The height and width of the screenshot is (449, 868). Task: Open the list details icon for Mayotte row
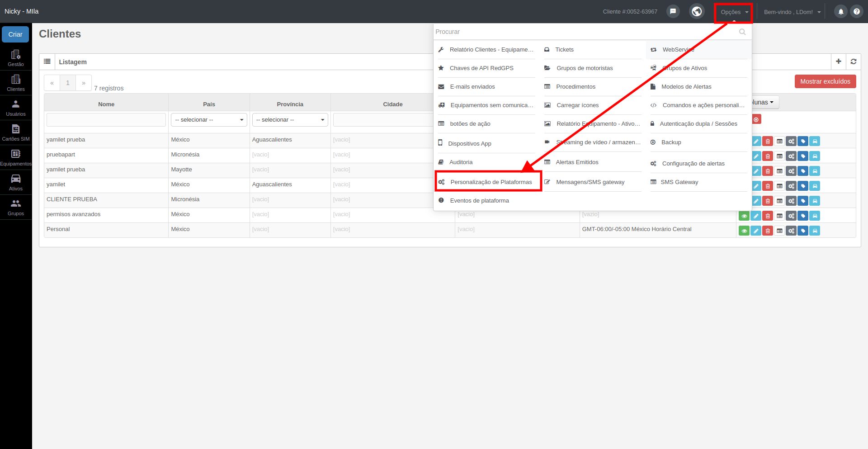tap(779, 171)
